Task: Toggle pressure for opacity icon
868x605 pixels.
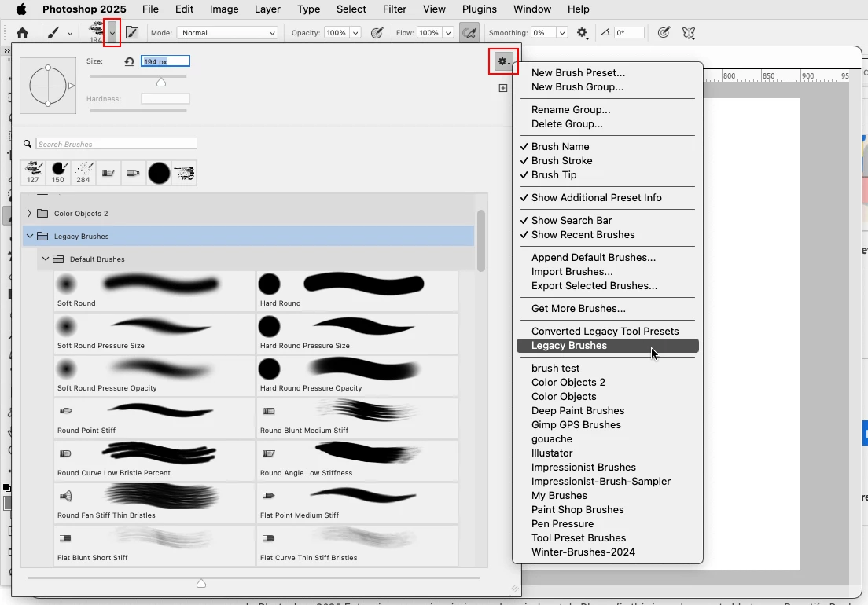Action: [377, 33]
